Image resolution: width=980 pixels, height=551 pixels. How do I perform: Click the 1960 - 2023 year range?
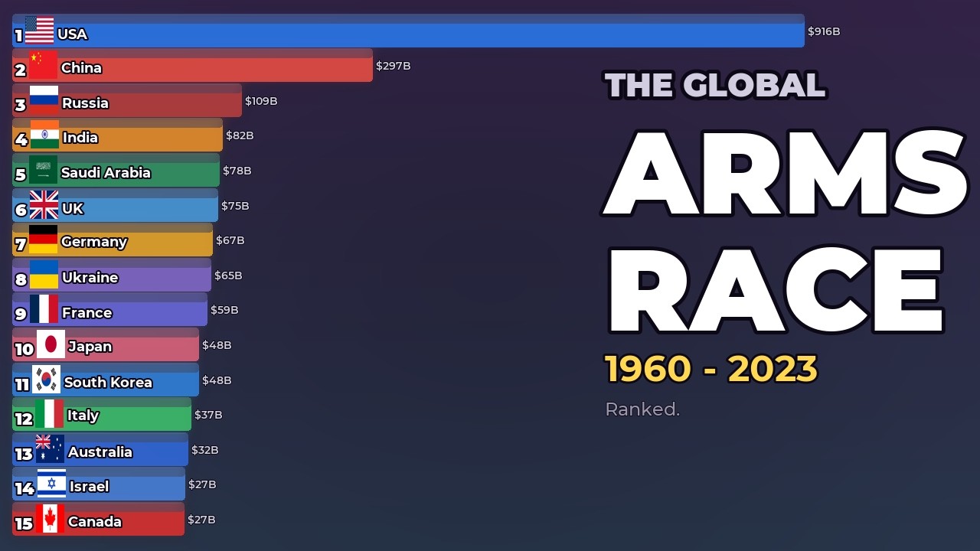tap(711, 369)
